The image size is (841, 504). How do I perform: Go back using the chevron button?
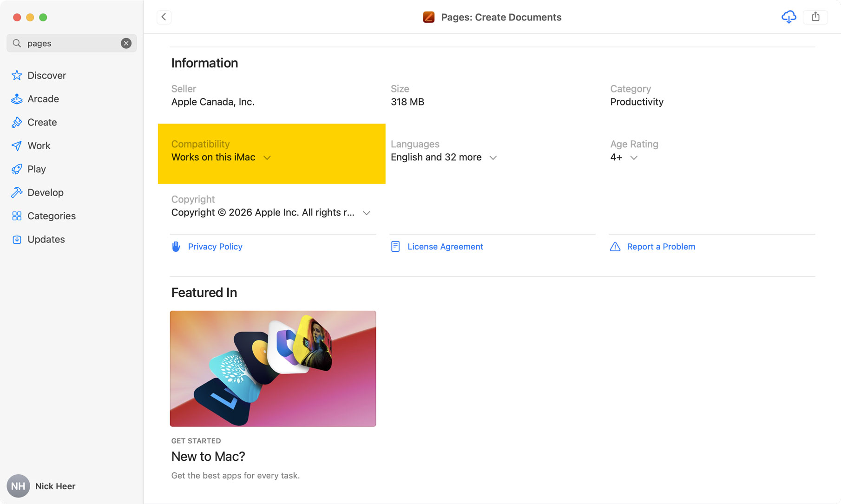[164, 17]
